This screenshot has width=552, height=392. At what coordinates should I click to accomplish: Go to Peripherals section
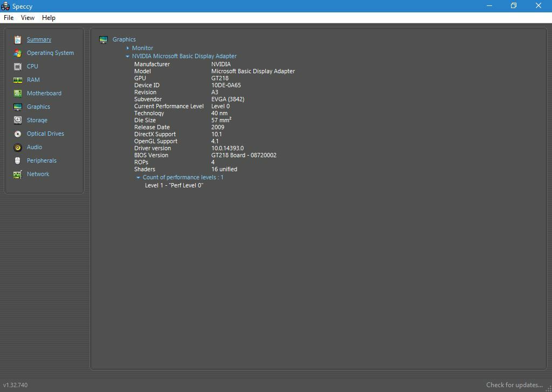coord(42,160)
